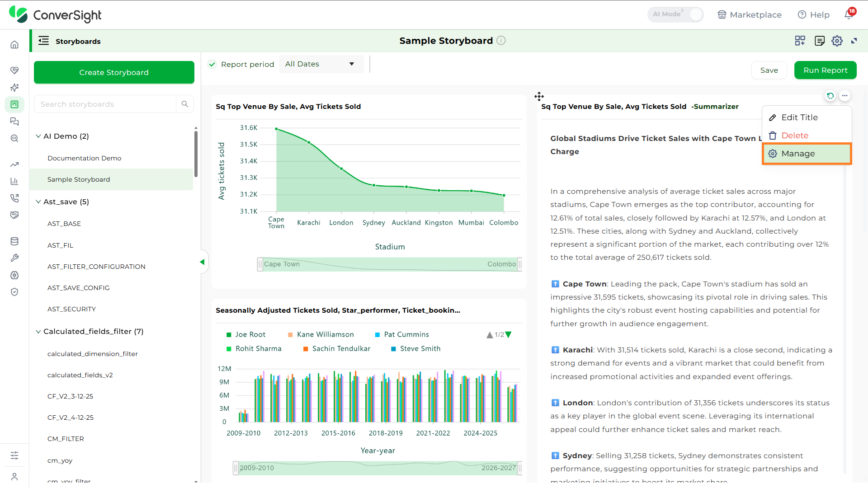Toggle the Pat Cummins legend series
The image size is (868, 488).
pyautogui.click(x=402, y=334)
